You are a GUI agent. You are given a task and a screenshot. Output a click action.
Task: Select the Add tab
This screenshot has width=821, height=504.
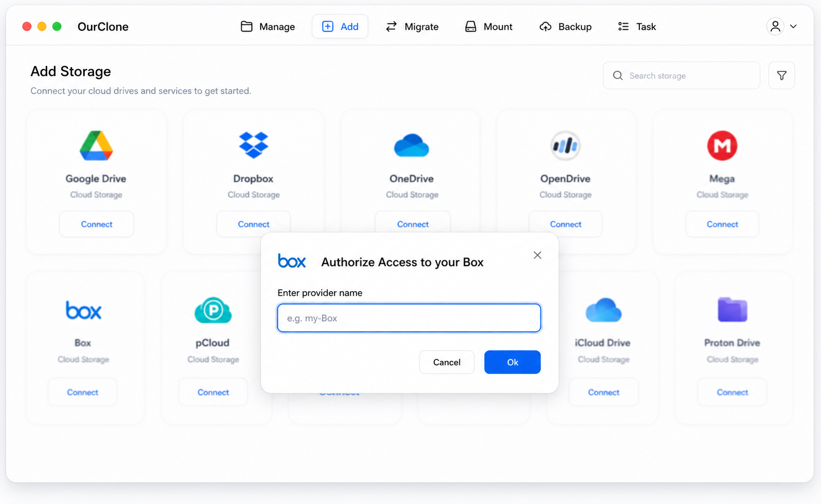tap(340, 27)
